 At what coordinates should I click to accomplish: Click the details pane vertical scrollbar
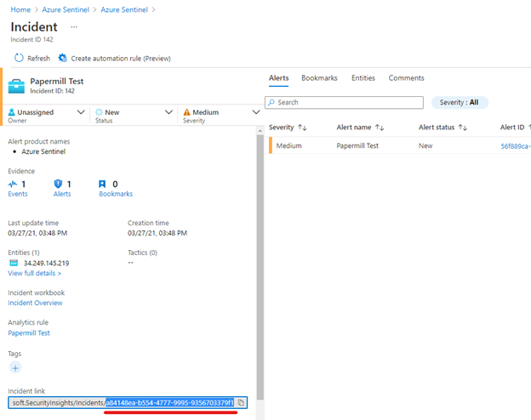[260, 267]
